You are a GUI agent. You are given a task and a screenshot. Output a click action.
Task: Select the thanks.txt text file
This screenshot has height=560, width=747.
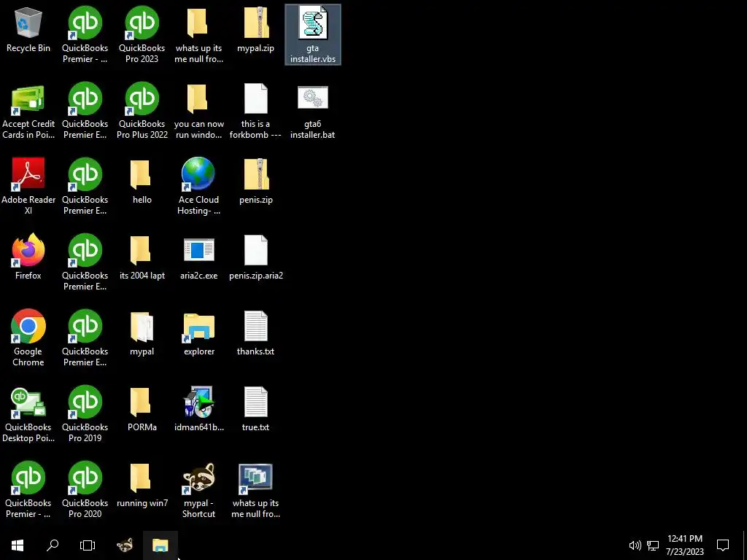coord(256,334)
